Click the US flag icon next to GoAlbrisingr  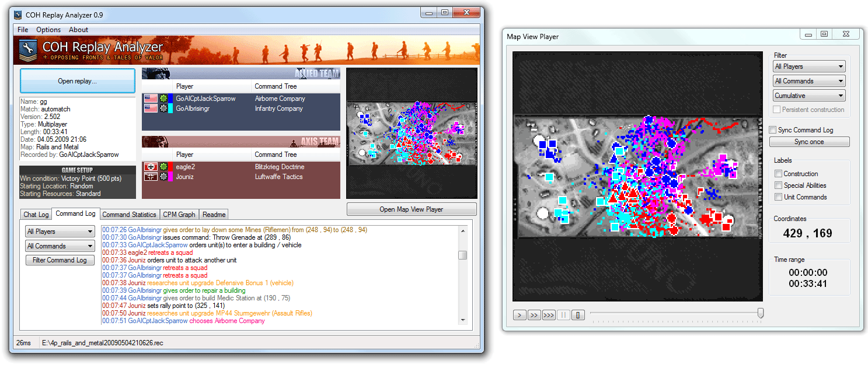click(x=151, y=108)
